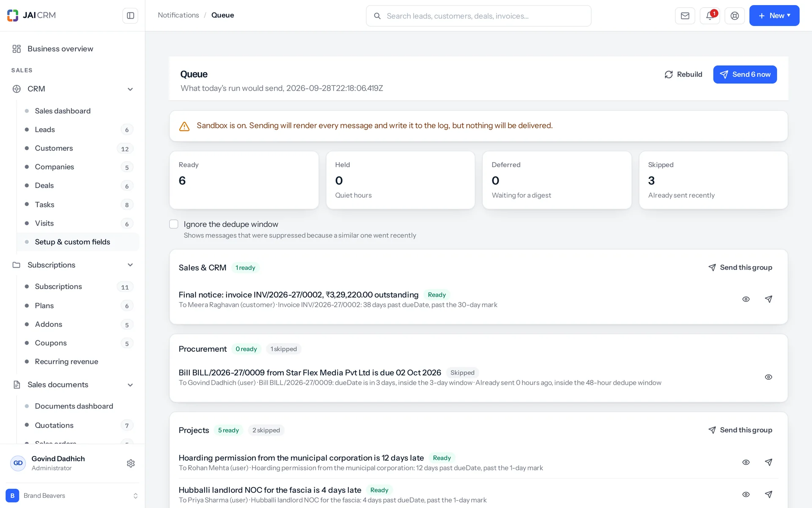Screen dimensions: 812x508
Task: Collapse the CRM section chevron
Action: (130, 89)
